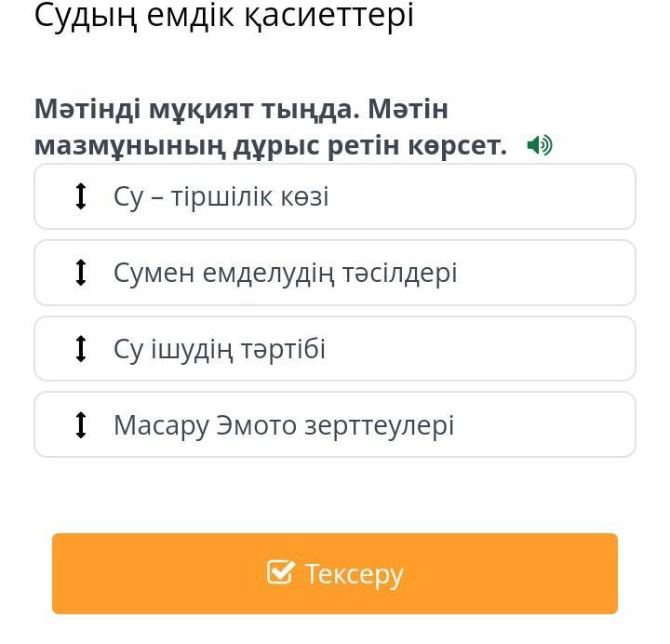Select the 'Су – тіршілік көзі' item text
Viewport: 670px width, 644px height.
click(x=221, y=197)
